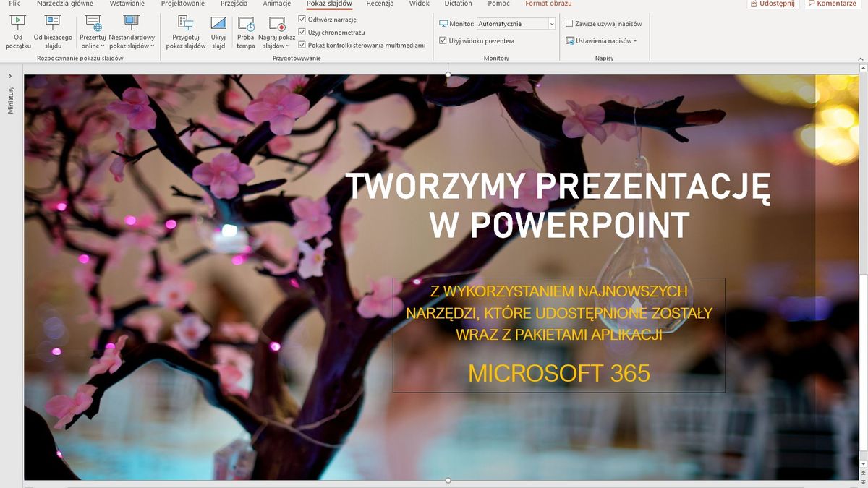Click Udostępnij button
This screenshot has height=488, width=868.
pos(773,4)
